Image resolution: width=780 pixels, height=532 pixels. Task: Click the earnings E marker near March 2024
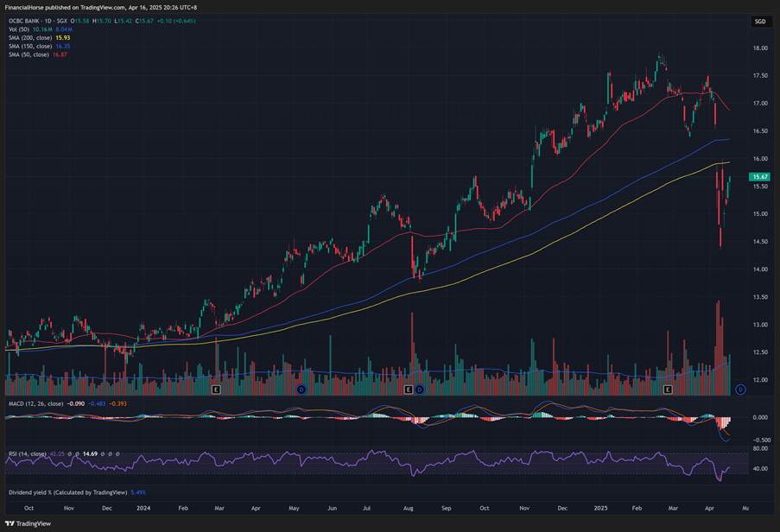tap(216, 389)
